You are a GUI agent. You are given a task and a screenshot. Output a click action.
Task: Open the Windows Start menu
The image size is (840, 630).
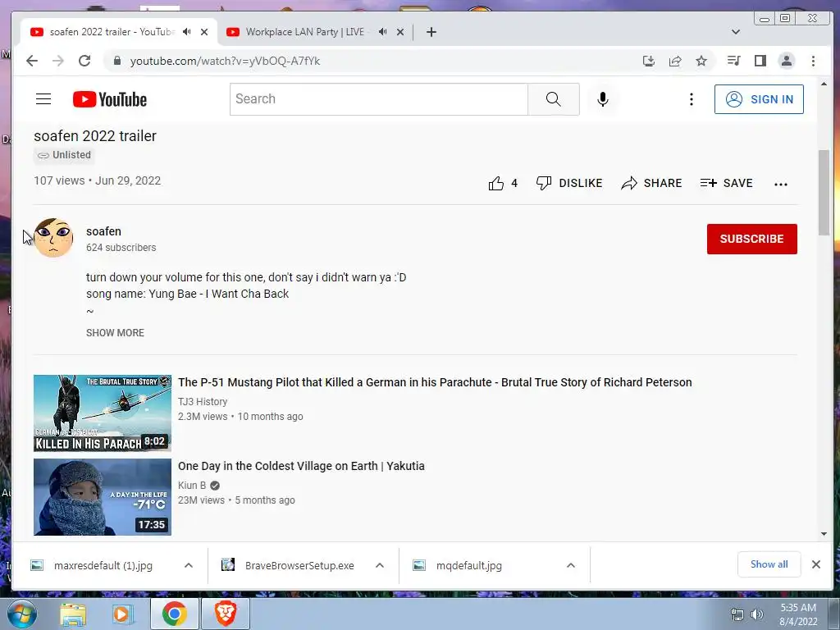pos(22,614)
